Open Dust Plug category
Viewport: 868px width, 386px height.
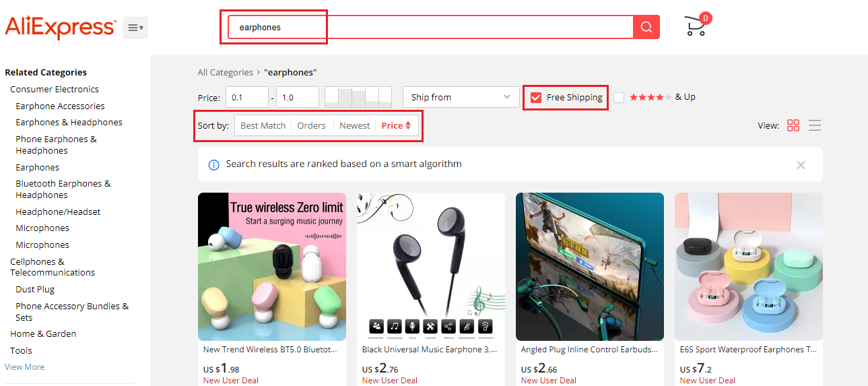click(35, 289)
